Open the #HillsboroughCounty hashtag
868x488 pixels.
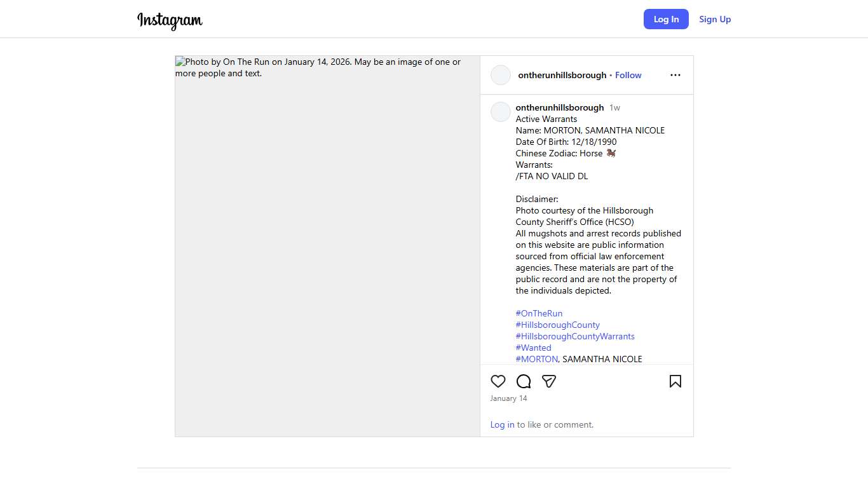(557, 325)
